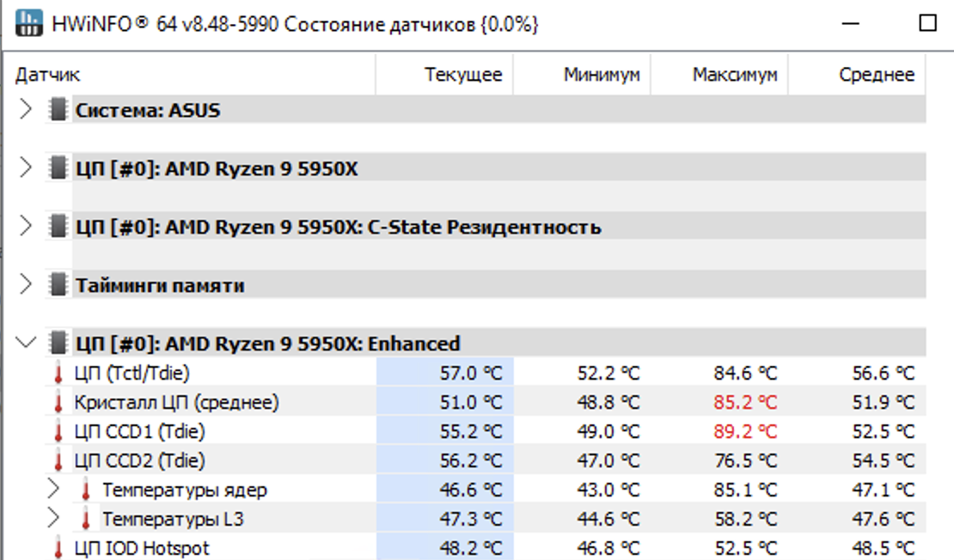Expand the Система: ASUS sensor group
This screenshot has height=560, width=954.
pos(26,109)
